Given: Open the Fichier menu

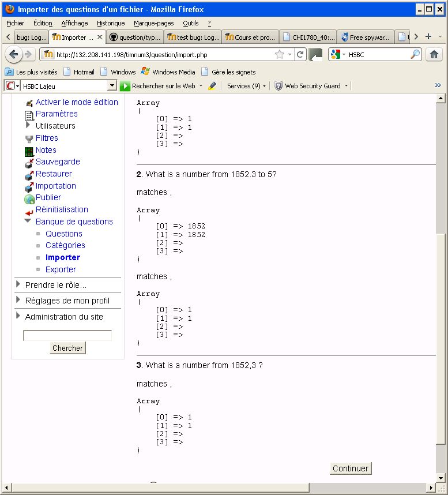Looking at the screenshot, I should (15, 23).
